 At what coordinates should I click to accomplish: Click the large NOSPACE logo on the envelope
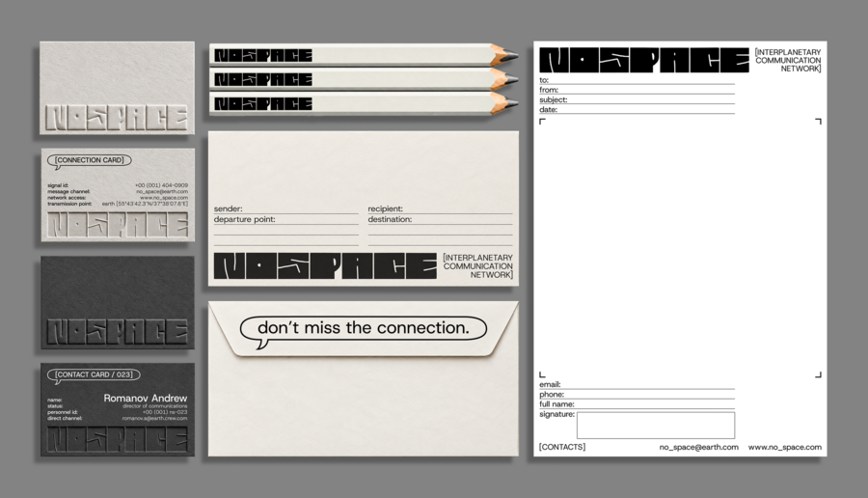click(325, 266)
